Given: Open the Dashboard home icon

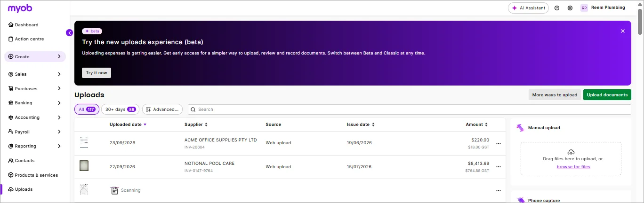Looking at the screenshot, I should coord(11,24).
